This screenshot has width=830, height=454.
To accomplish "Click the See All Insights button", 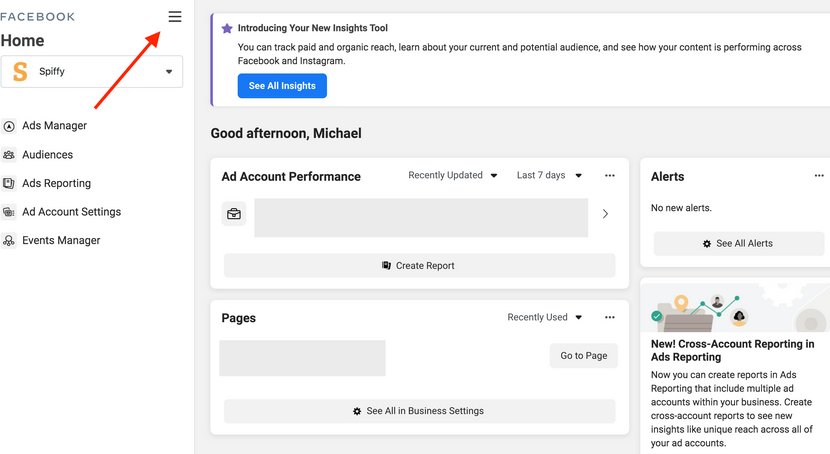I will click(282, 86).
